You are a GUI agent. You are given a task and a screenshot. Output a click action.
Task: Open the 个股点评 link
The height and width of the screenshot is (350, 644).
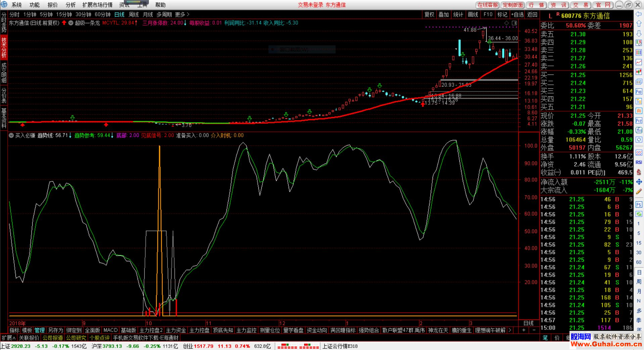click(100, 338)
